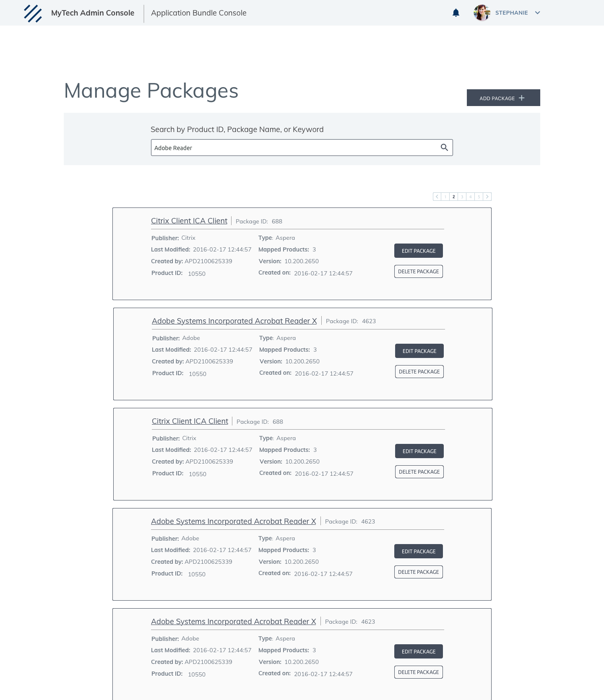Open the notifications bell
The height and width of the screenshot is (700, 604).
(x=456, y=13)
